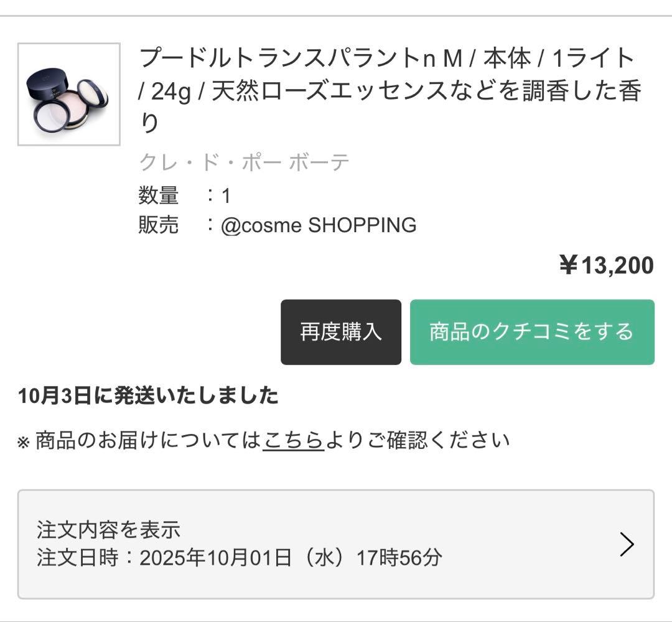
Task: Open the クレ・ド・ポー ボーテ brand page
Action: [x=245, y=161]
